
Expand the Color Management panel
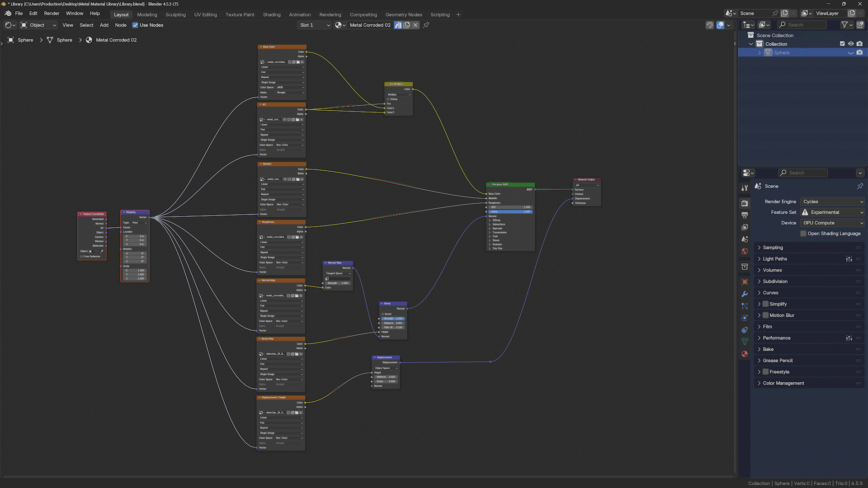809,383
